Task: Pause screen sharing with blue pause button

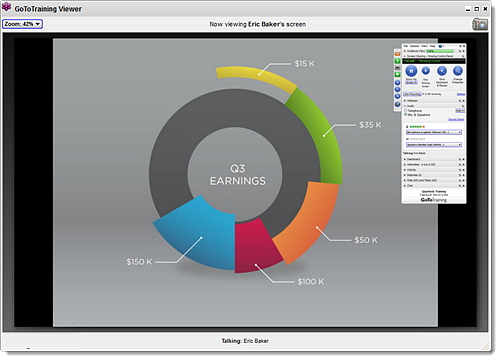Action: 411,71
